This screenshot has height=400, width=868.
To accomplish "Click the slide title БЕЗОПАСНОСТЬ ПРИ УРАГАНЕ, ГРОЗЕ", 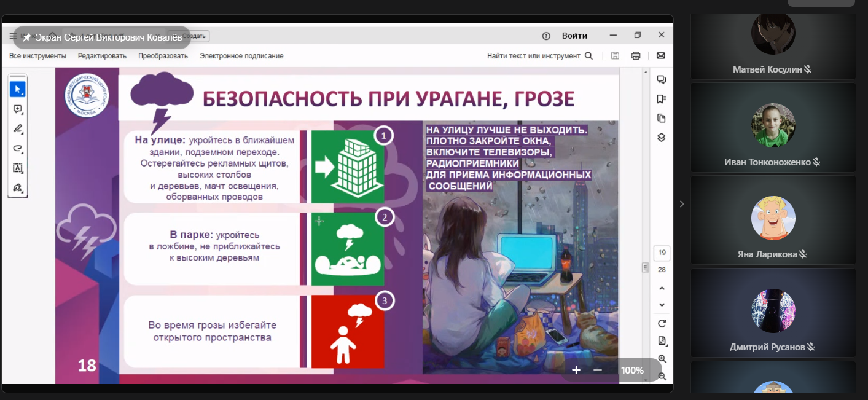I will tap(389, 98).
